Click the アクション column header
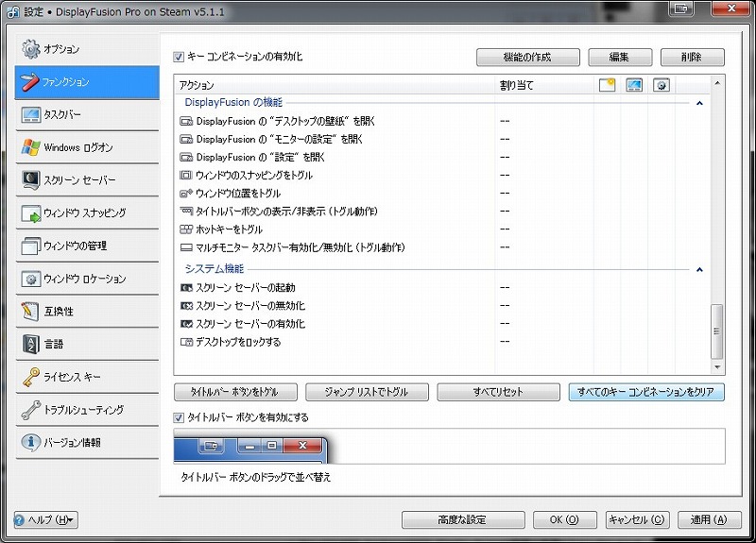This screenshot has height=543, width=756. pyautogui.click(x=335, y=85)
